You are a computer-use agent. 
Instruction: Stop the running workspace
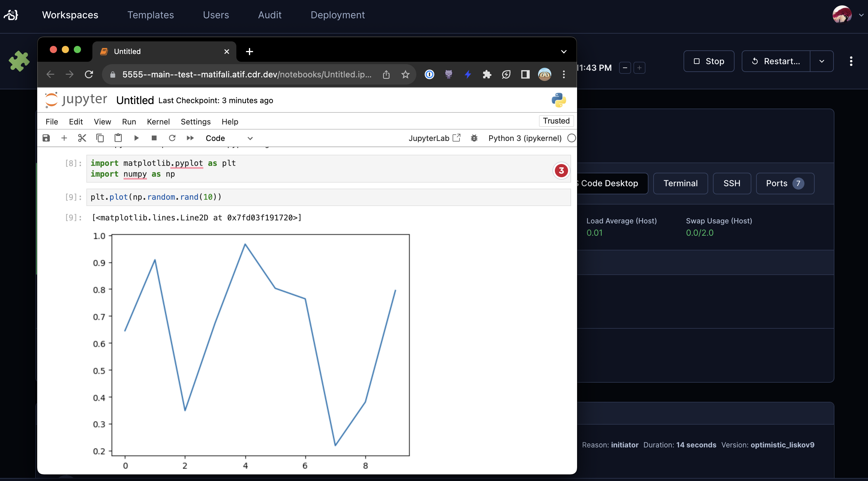[x=709, y=61]
